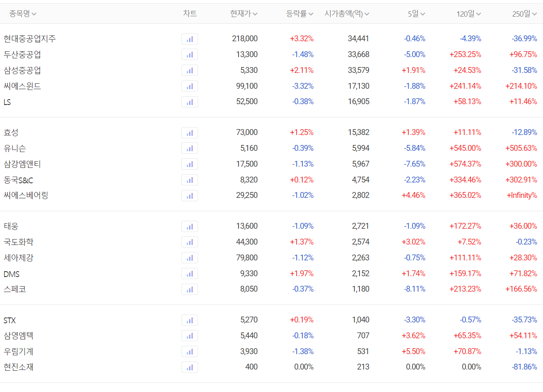Select -81.86% value for 현진소재
The width and height of the screenshot is (543, 392).
pyautogui.click(x=525, y=367)
